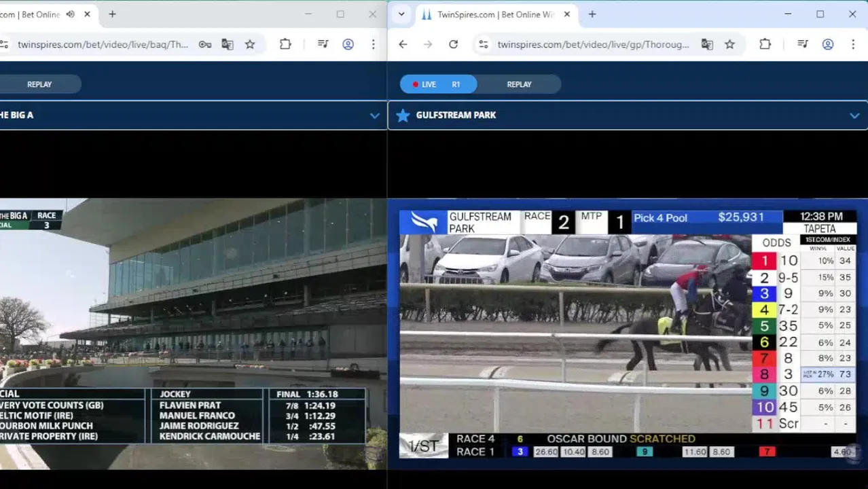Viewport: 868px width, 489px height.
Task: Open media controls icon in left window
Action: tap(323, 44)
